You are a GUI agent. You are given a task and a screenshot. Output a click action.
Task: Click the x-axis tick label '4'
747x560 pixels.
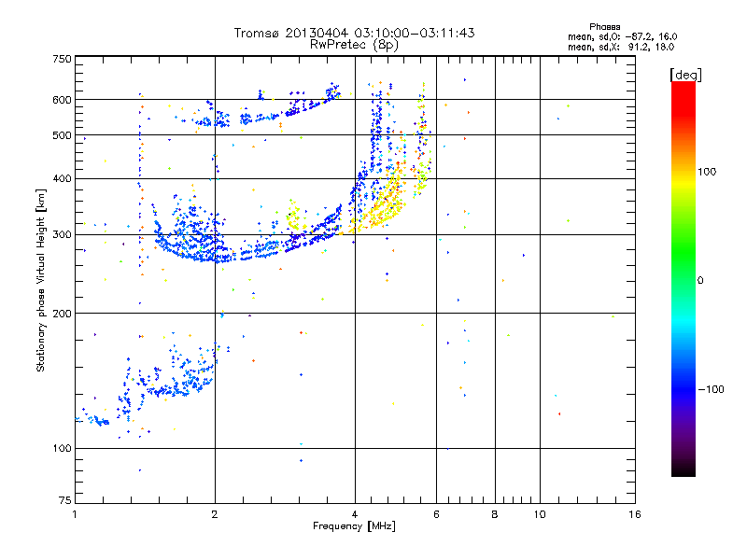click(355, 514)
